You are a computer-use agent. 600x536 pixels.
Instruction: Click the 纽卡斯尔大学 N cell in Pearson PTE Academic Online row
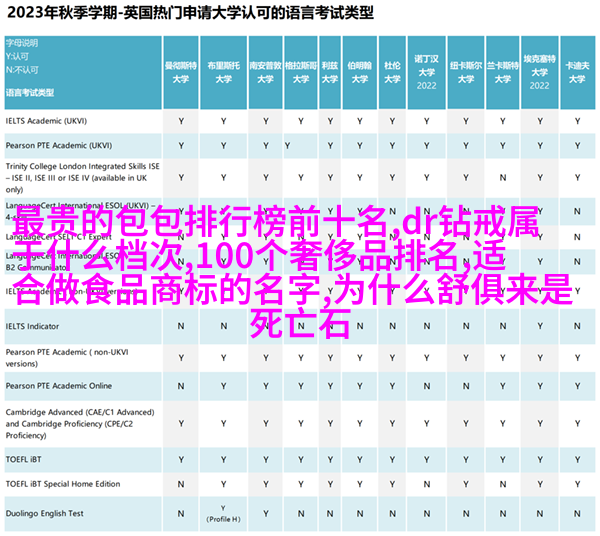(x=466, y=386)
